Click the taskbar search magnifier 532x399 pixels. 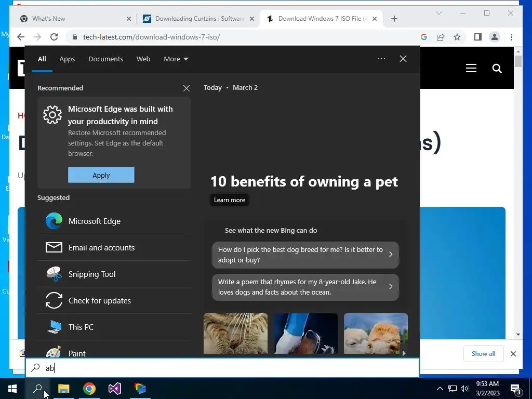click(37, 389)
